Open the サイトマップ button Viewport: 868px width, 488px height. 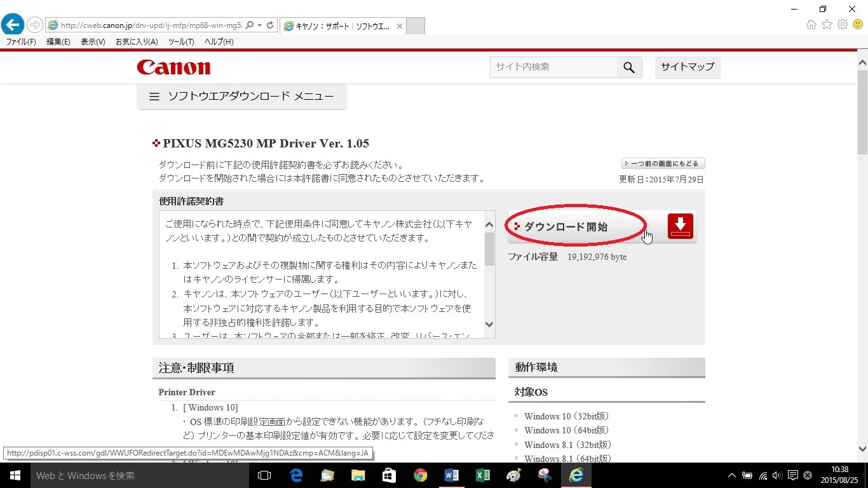point(688,67)
